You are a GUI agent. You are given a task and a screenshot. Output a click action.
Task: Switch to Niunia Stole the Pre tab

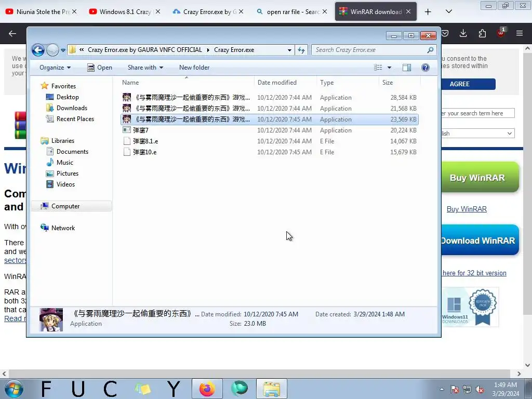(x=42, y=11)
